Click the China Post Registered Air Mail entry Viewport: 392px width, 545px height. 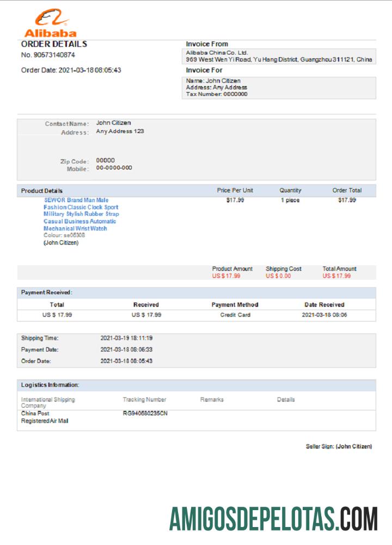point(45,417)
